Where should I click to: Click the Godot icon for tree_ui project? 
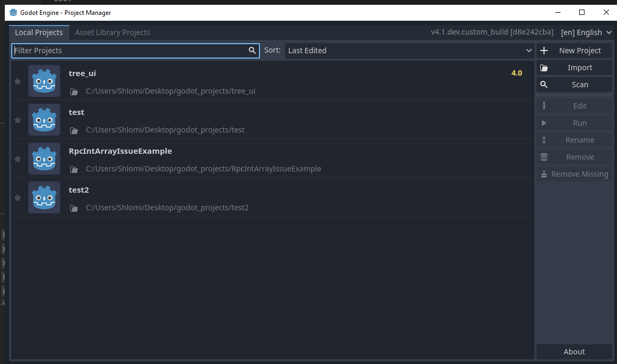click(44, 81)
